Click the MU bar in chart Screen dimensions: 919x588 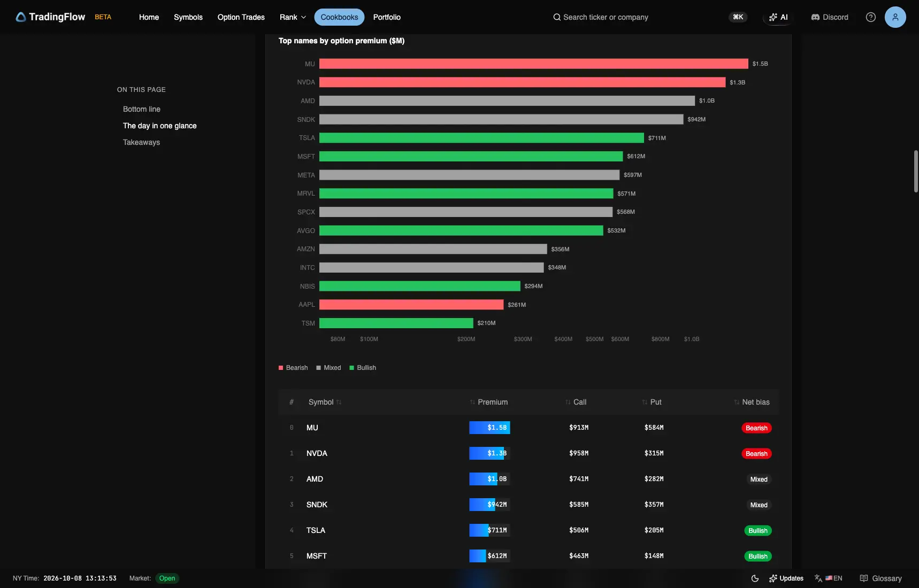point(534,64)
